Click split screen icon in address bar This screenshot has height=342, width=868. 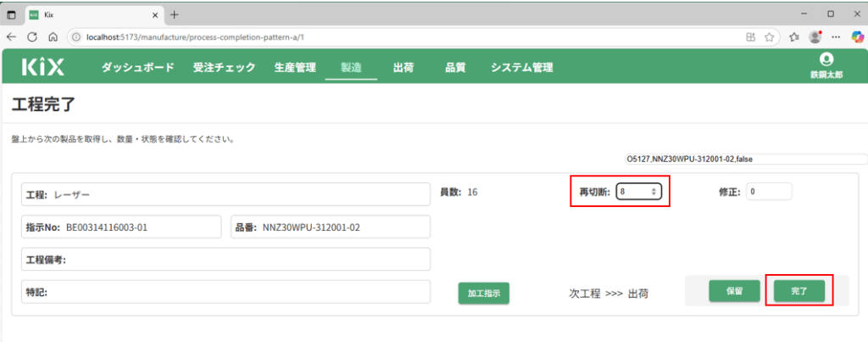[x=750, y=37]
